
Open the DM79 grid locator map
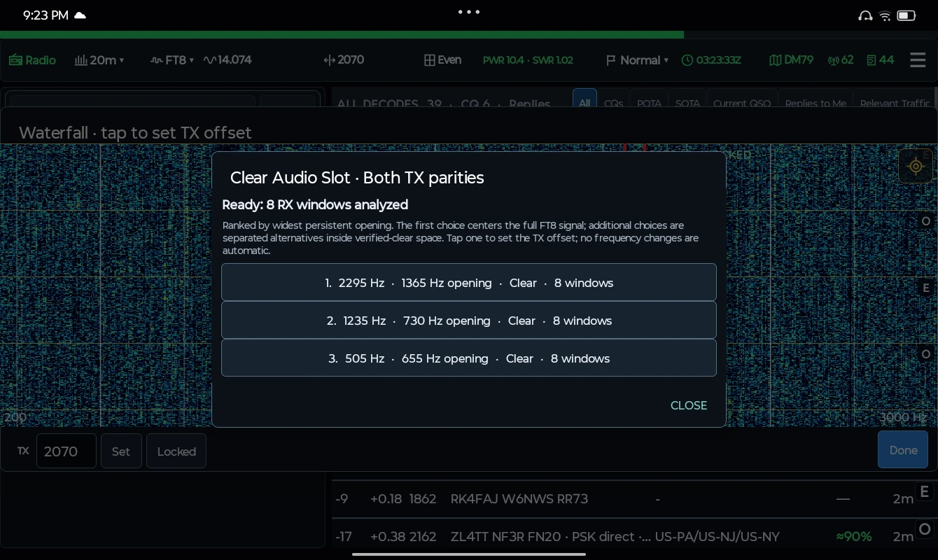(x=791, y=60)
